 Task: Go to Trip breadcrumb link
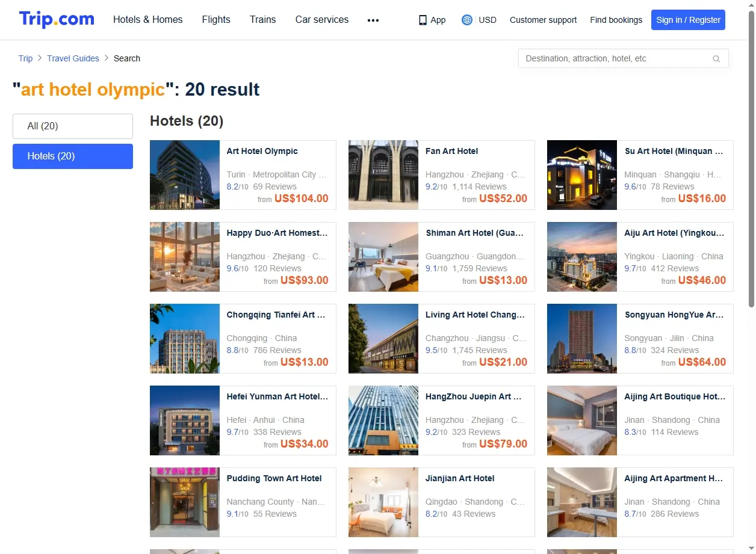25,58
